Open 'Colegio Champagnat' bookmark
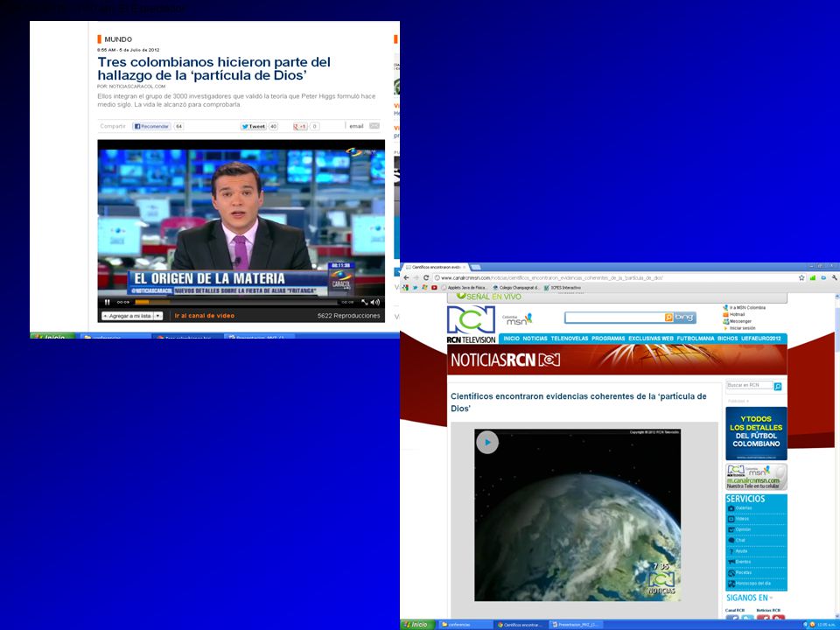The image size is (840, 630). (516, 288)
